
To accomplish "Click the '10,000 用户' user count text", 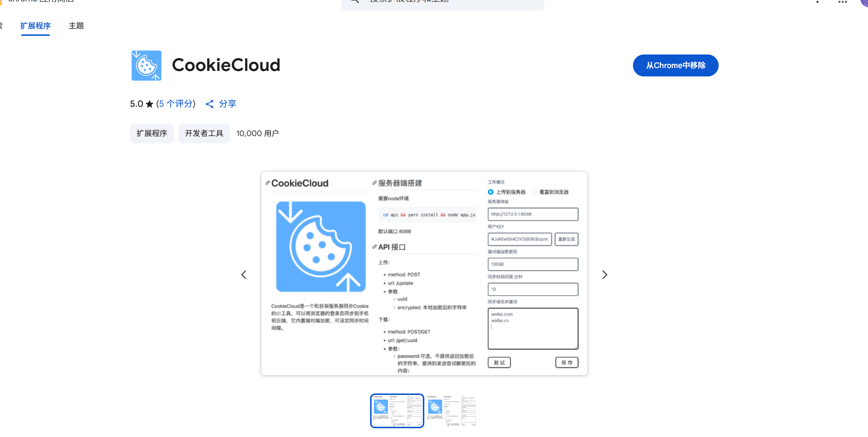I will pyautogui.click(x=258, y=133).
